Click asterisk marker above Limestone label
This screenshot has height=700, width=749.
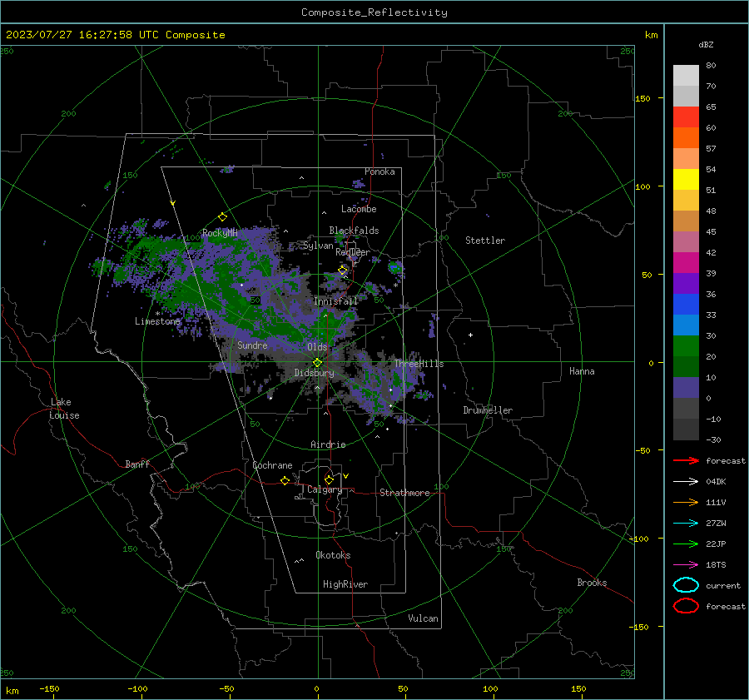tap(157, 314)
